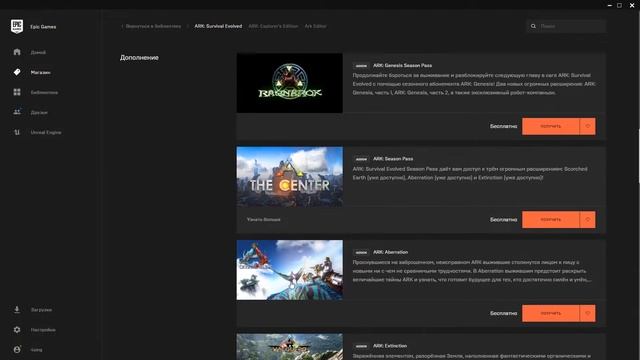This screenshot has height=360, width=640.
Task: Switch to Ark Editor tab
Action: (315, 26)
